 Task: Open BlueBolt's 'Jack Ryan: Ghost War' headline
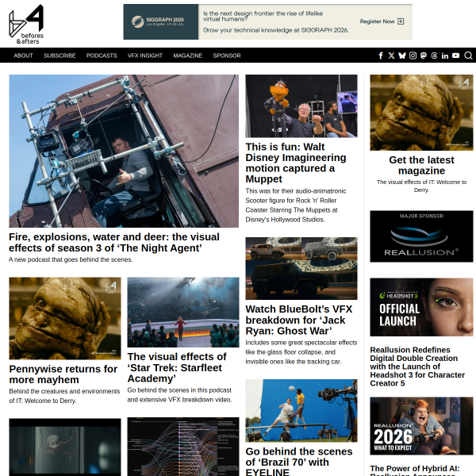click(x=299, y=320)
